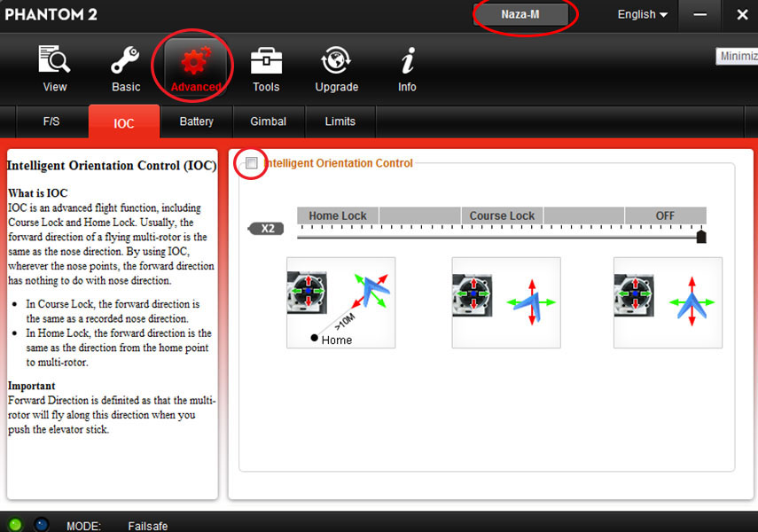Switch to the F/S tab

[51, 121]
